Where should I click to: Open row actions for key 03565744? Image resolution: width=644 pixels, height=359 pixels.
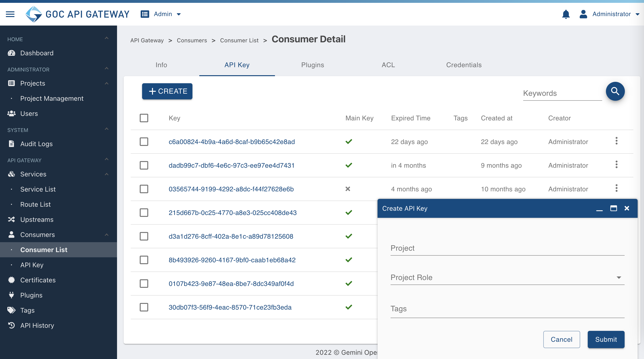(616, 188)
